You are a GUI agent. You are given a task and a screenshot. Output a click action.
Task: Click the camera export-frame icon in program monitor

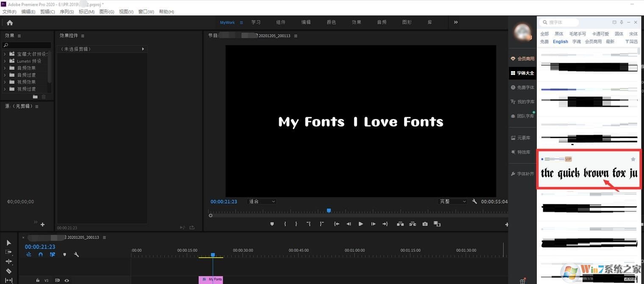pyautogui.click(x=425, y=223)
